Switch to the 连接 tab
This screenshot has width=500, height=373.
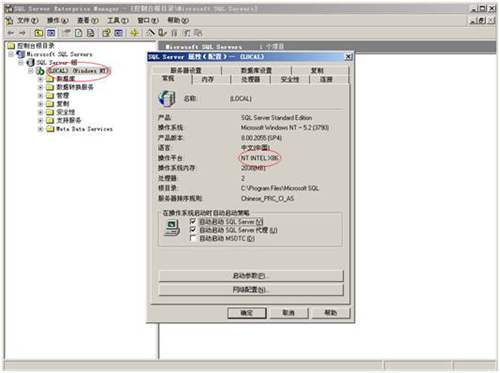click(326, 79)
